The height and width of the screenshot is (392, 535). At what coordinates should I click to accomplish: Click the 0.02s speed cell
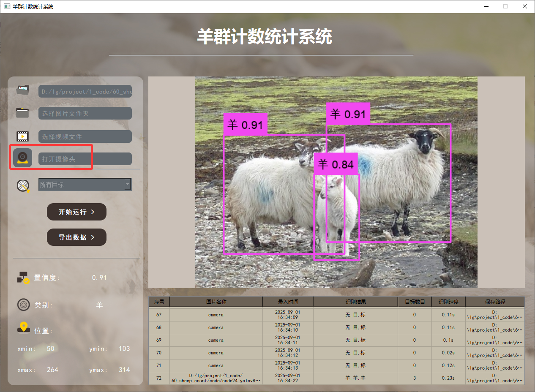[448, 353]
